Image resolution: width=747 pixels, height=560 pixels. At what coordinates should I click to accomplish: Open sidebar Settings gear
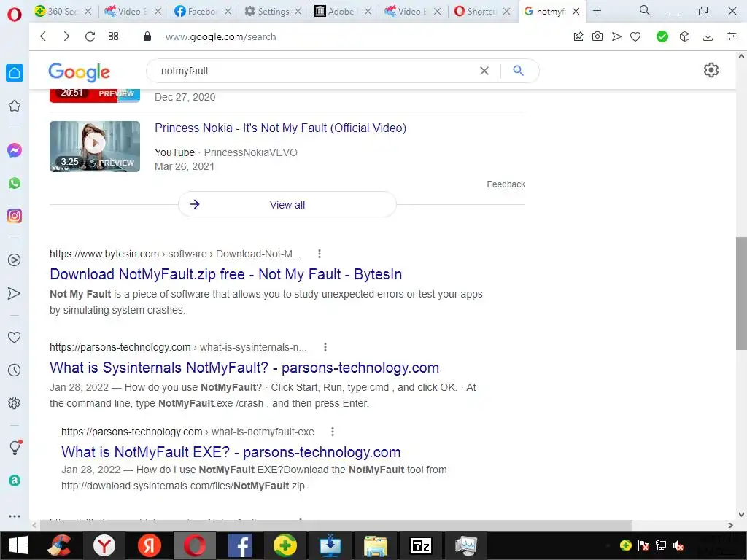15,402
